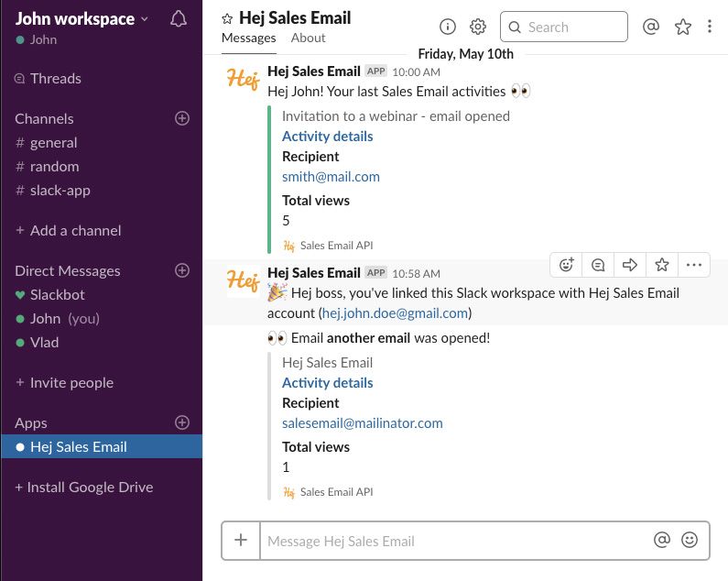Click the Search input field
Viewport: 728px width, 581px height.
click(x=564, y=27)
